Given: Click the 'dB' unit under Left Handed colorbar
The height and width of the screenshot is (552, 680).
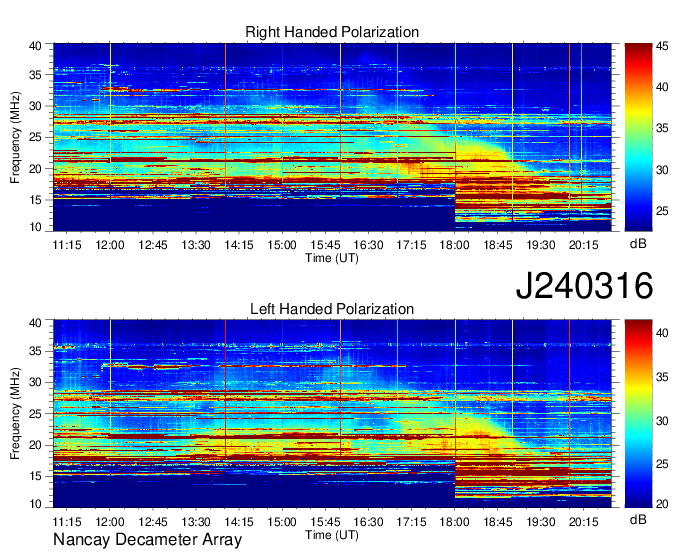Looking at the screenshot, I should point(638,520).
